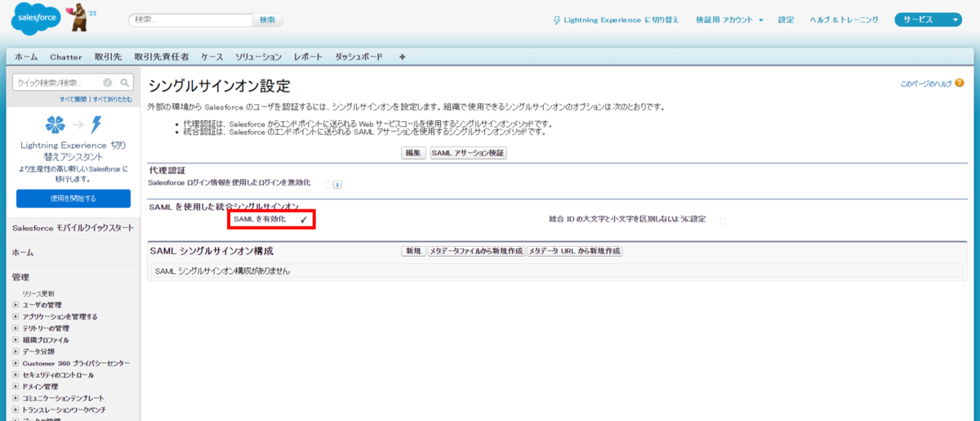Click the 新規 button
The height and width of the screenshot is (421, 980).
pyautogui.click(x=413, y=251)
